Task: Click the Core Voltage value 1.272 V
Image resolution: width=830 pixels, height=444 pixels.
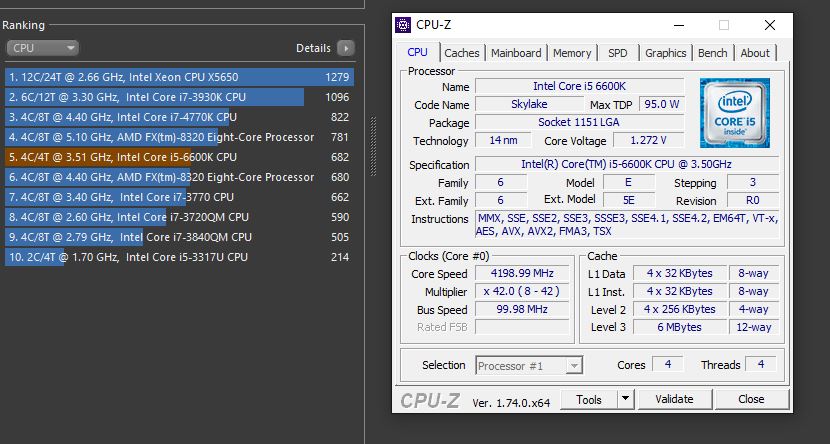Action: pos(648,140)
